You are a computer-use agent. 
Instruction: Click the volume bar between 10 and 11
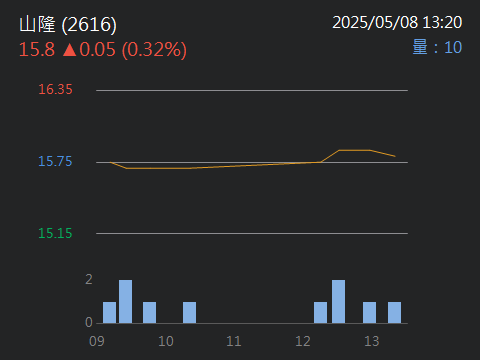[189, 312]
